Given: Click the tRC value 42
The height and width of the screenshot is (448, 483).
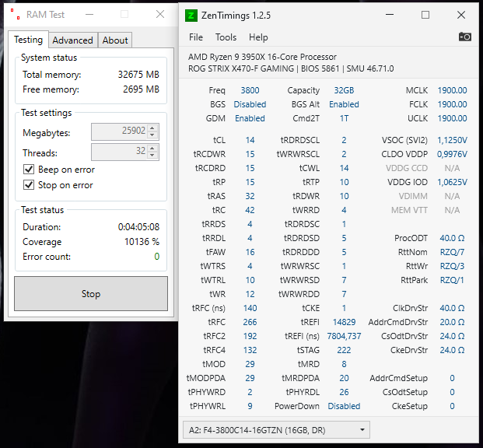Looking at the screenshot, I should pos(250,210).
